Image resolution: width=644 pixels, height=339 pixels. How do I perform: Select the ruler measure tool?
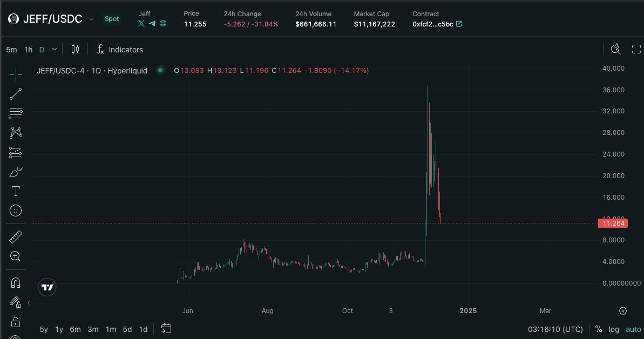tap(16, 236)
